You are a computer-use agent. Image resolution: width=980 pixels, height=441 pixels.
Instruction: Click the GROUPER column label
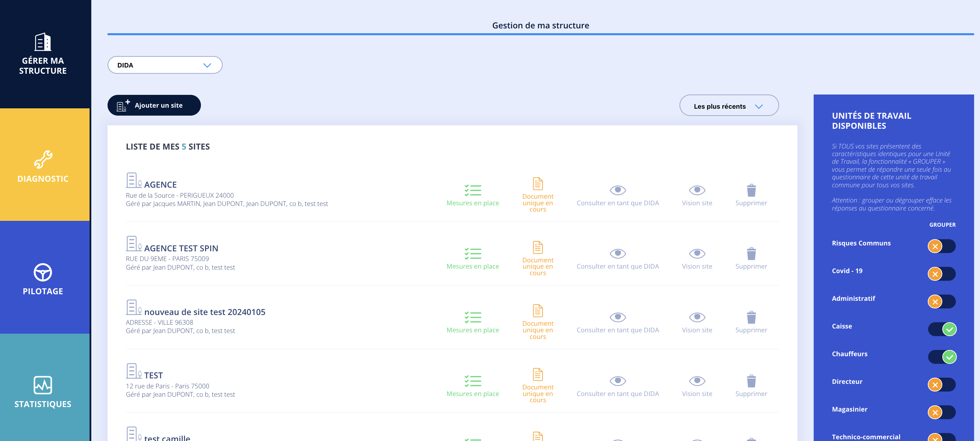tap(942, 225)
